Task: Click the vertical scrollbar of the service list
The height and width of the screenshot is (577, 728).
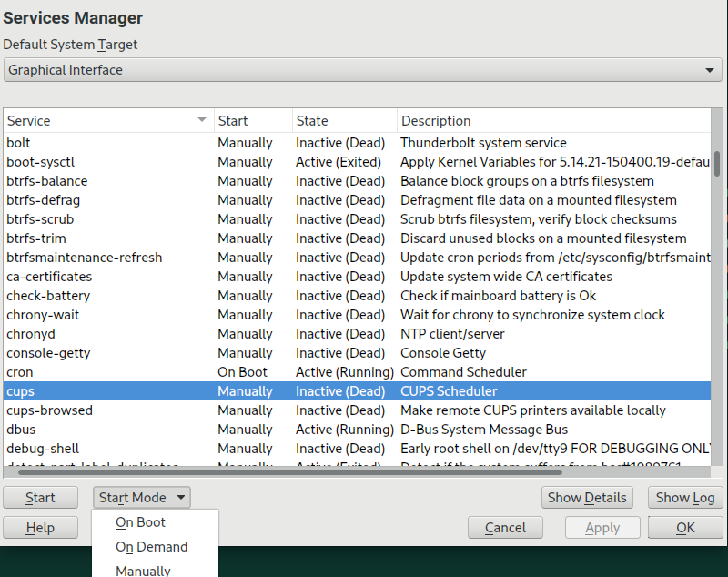Action: [717, 164]
